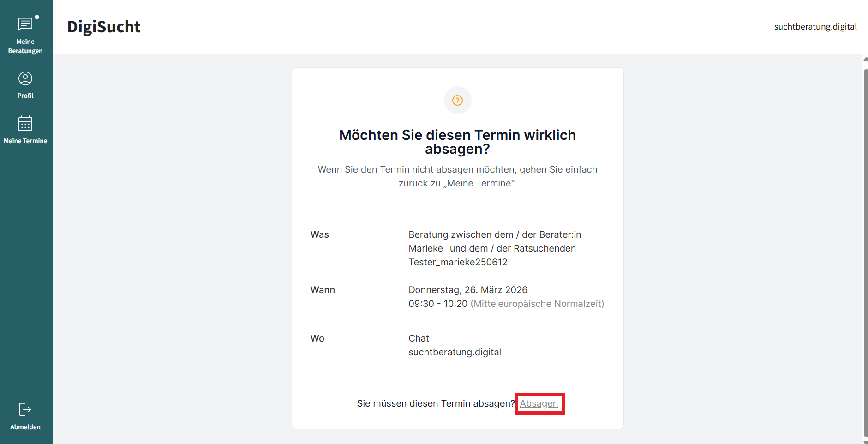Click the Abmelden logout icon

(x=25, y=409)
